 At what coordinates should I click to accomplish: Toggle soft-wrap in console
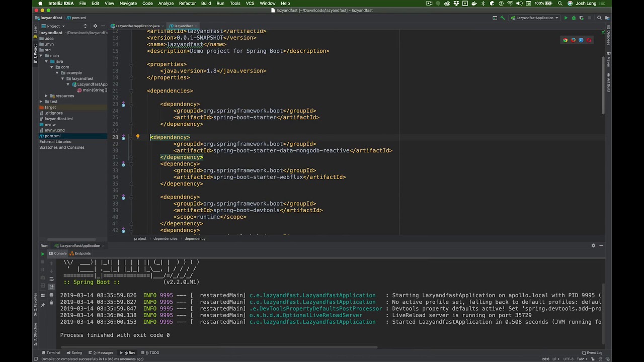(51, 278)
